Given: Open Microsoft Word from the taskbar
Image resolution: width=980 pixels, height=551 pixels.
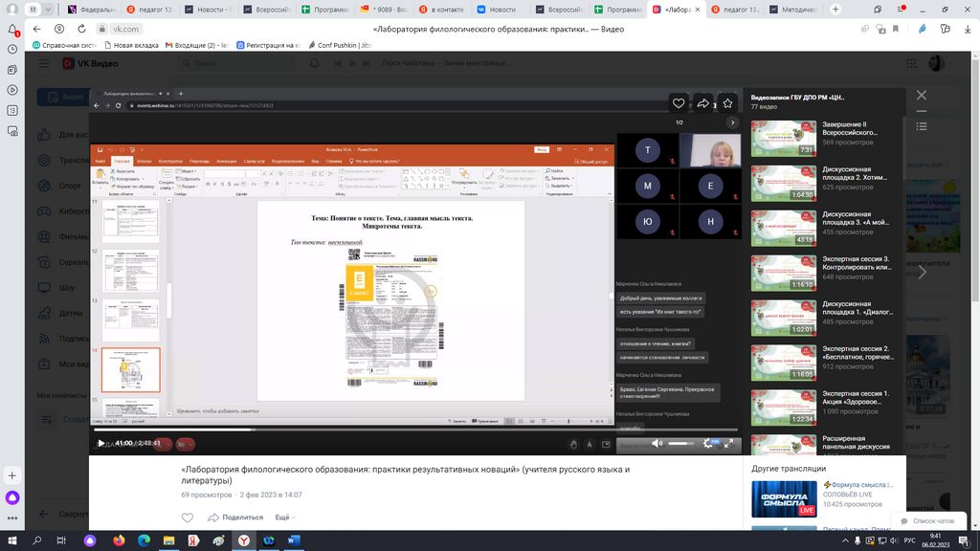Looking at the screenshot, I should coord(293,540).
